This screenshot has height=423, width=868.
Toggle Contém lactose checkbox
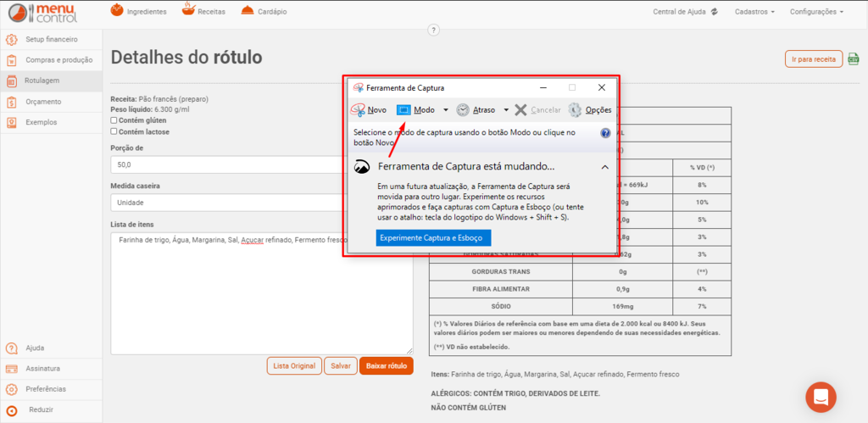coord(114,131)
